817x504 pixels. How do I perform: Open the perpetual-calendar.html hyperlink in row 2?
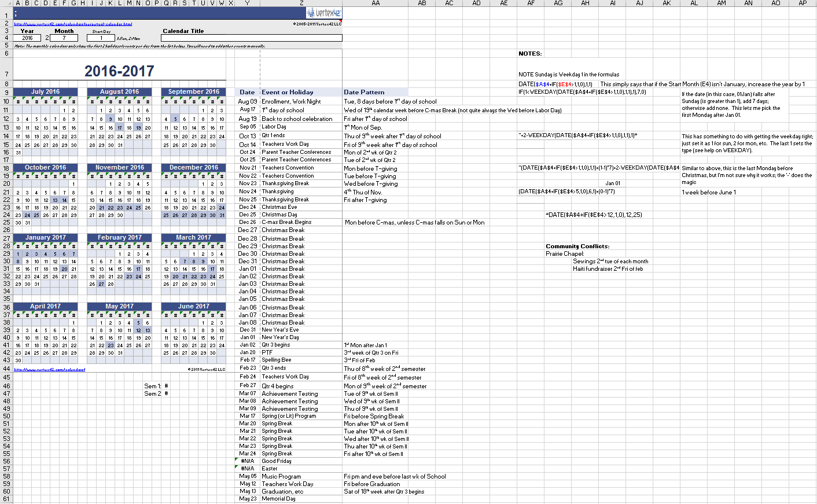(73, 24)
